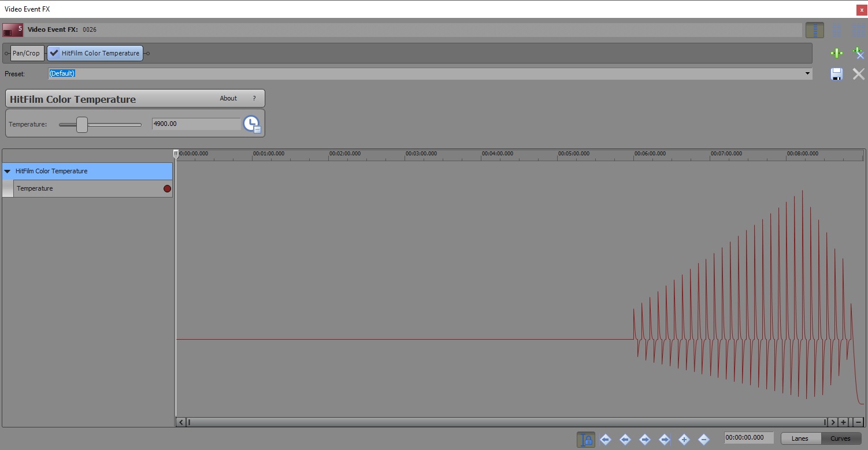Click the timeline zoom in plus button
868x450 pixels.
coord(844,422)
